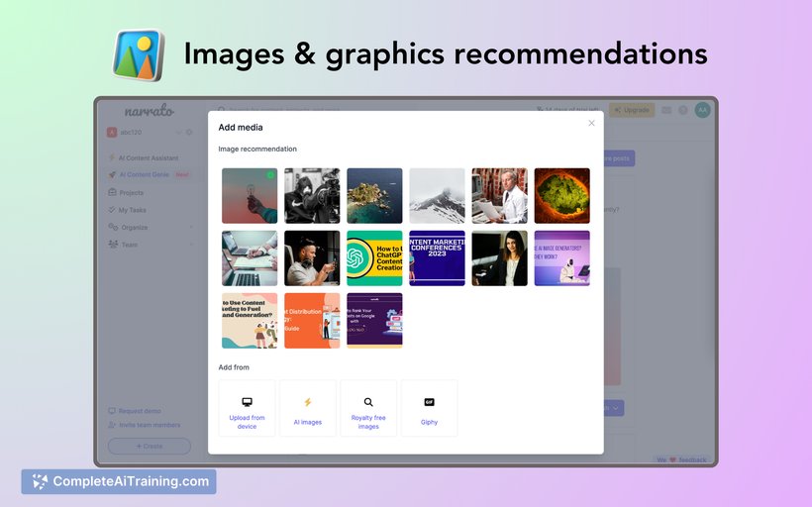This screenshot has width=812, height=507.
Task: Select the laptops on desk image
Action: [x=250, y=258]
